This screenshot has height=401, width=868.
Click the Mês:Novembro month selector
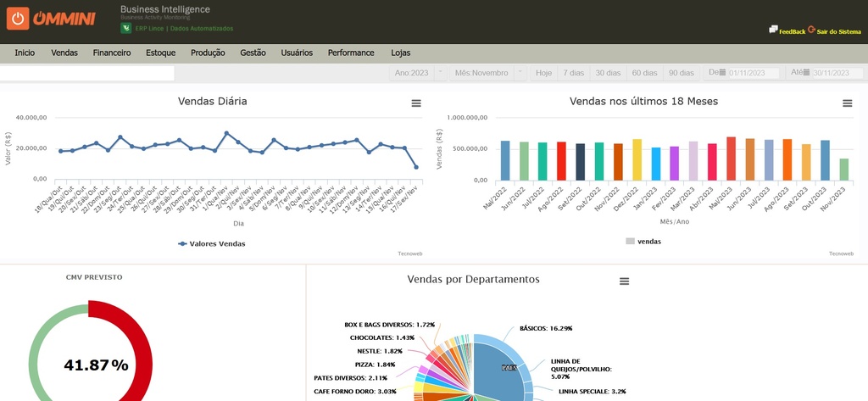[x=481, y=73]
